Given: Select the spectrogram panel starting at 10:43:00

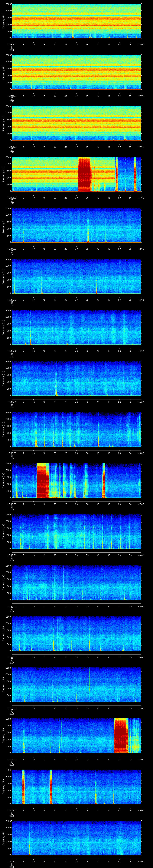Looking at the screenshot, I should (77, 327).
